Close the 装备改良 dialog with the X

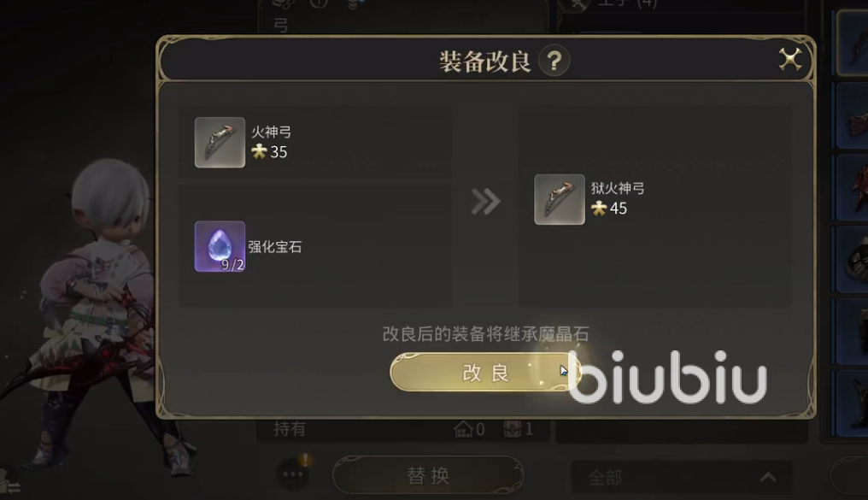click(790, 59)
